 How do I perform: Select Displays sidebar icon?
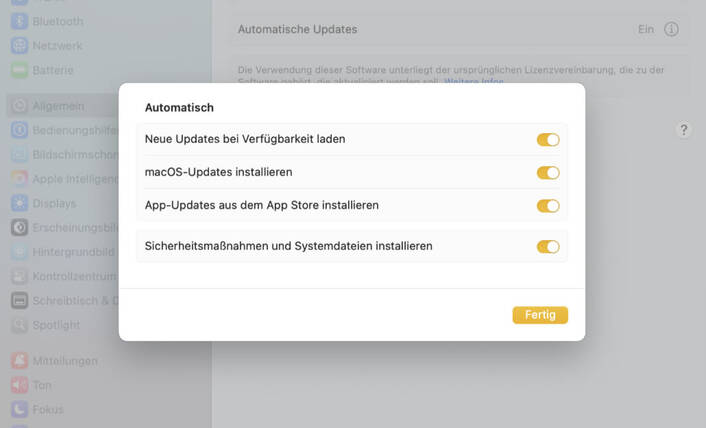tap(19, 203)
